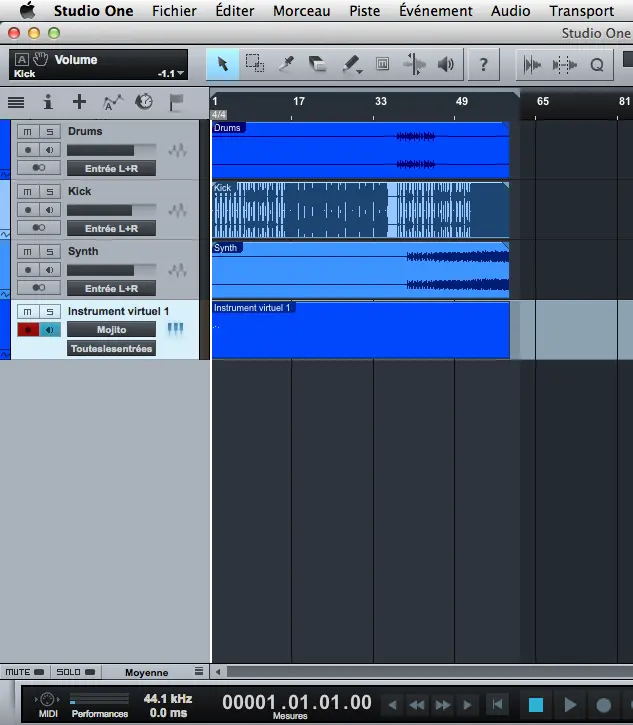Click the Kick track volume fader
The height and width of the screenshot is (725, 633).
(x=111, y=210)
